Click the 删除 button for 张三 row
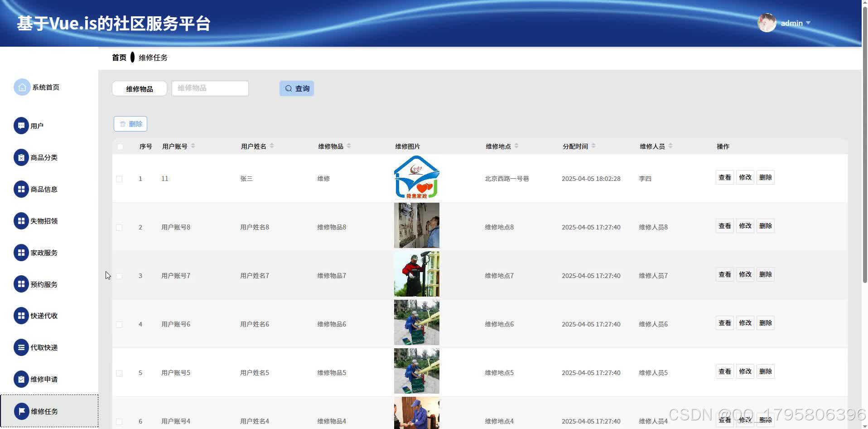The width and height of the screenshot is (868, 429). [x=766, y=177]
